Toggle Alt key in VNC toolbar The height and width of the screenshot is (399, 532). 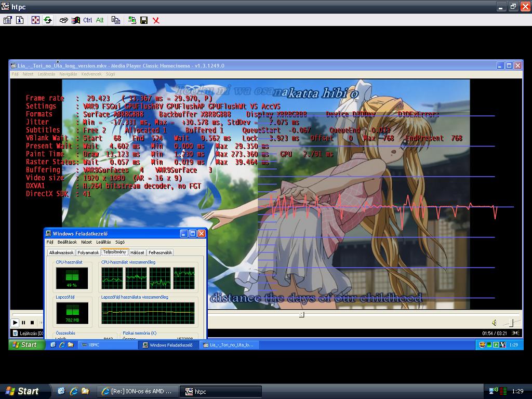[x=100, y=20]
